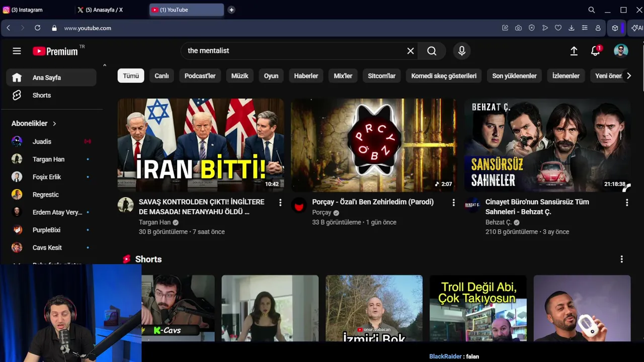Open Regrestic subscription channel
This screenshot has height=362, width=644.
pos(51,195)
